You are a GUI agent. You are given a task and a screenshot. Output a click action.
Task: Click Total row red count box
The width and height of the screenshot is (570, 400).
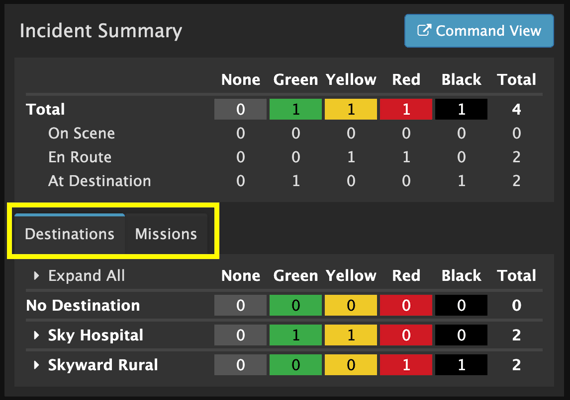click(x=406, y=109)
